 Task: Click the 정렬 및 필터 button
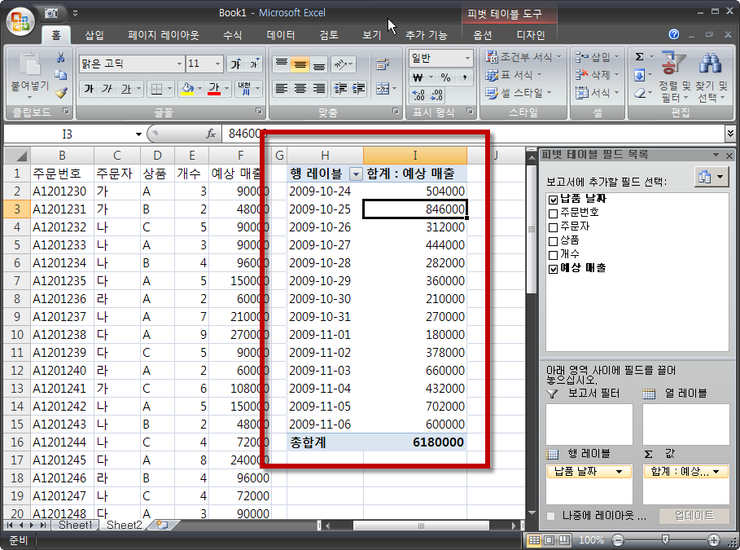pos(674,77)
